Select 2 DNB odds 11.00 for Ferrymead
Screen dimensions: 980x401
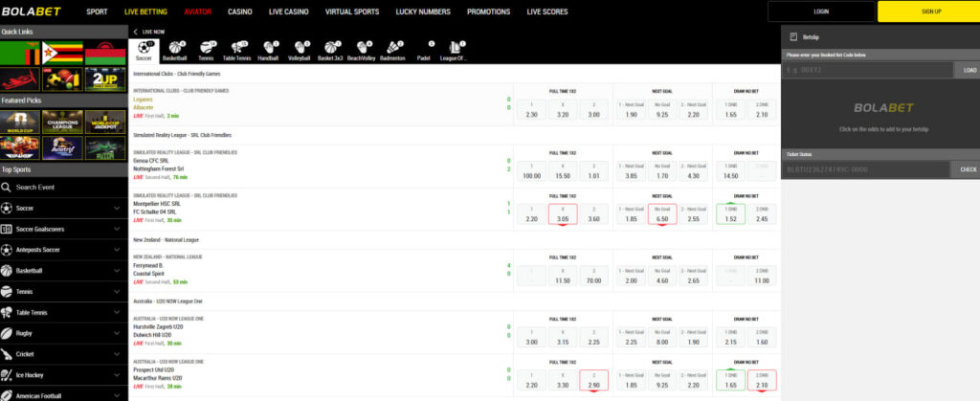[762, 276]
